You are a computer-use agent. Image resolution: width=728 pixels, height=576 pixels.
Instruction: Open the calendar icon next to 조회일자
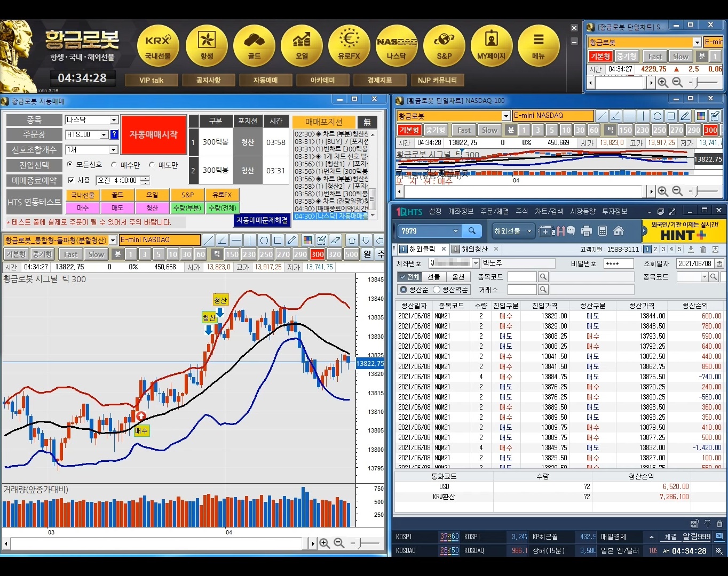pyautogui.click(x=719, y=263)
